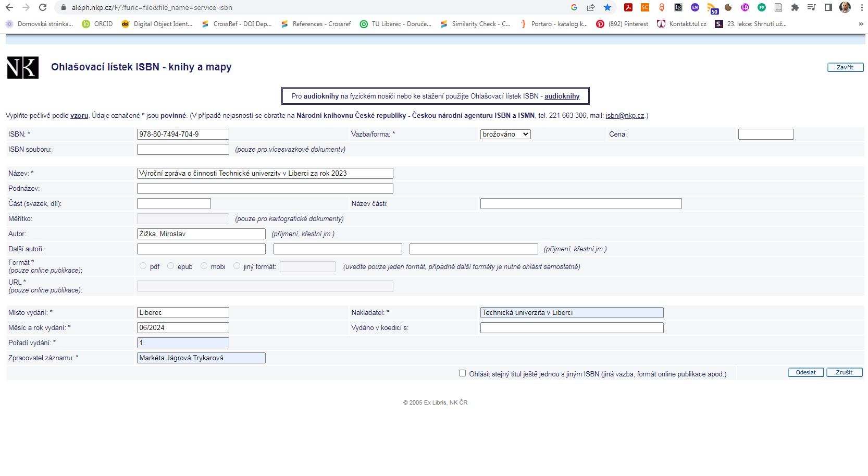Check the 'Ohlásit stejný titul ještě jednou' checkbox
This screenshot has width=868, height=476.
pos(462,373)
